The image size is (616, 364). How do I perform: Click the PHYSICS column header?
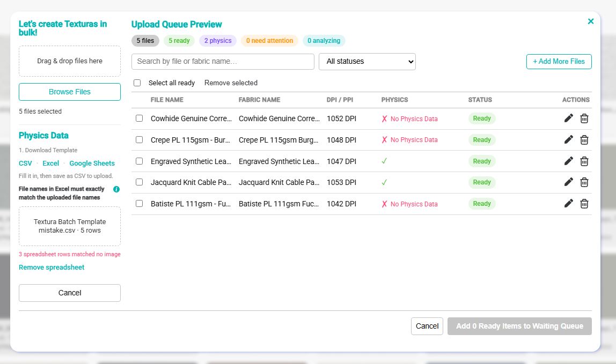pyautogui.click(x=394, y=100)
